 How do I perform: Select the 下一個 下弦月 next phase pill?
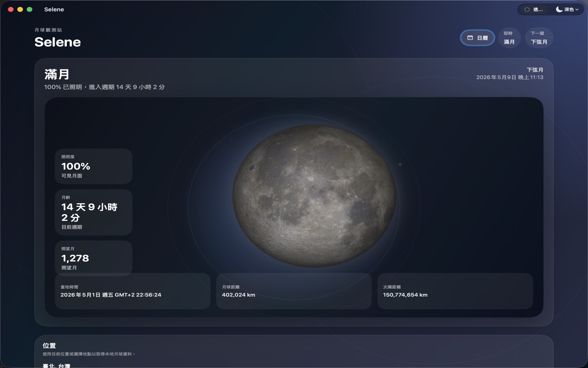[539, 38]
